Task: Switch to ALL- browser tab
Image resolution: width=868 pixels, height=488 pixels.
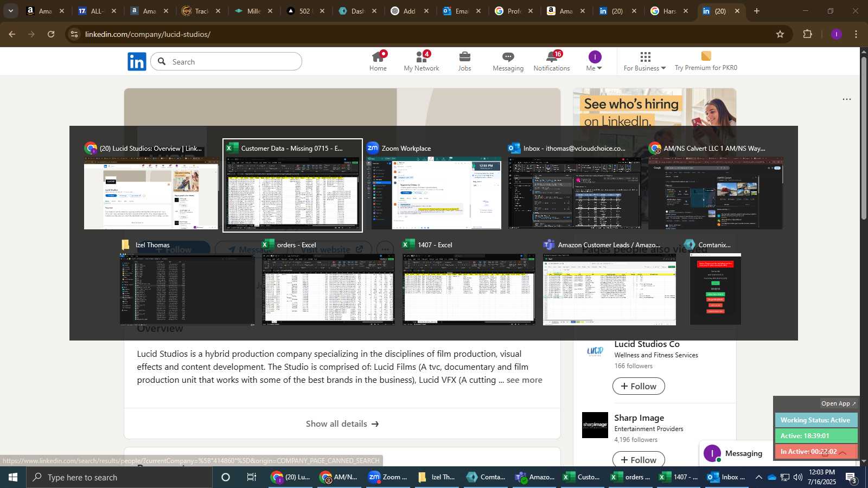Action: click(x=97, y=11)
